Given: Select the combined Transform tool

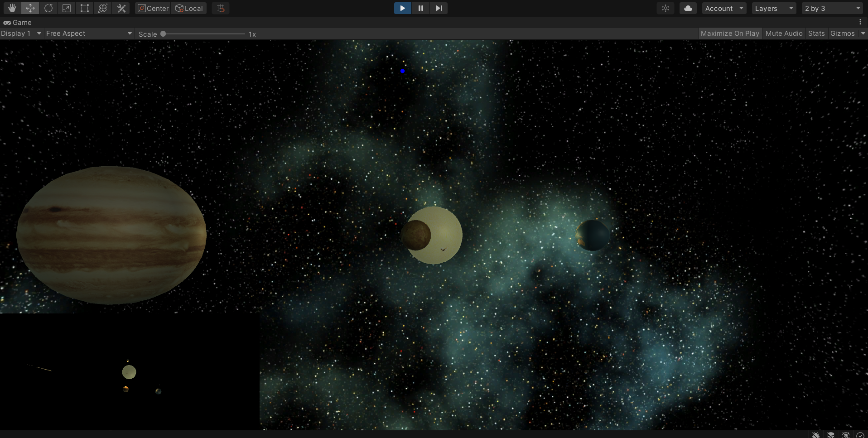Looking at the screenshot, I should [x=103, y=8].
